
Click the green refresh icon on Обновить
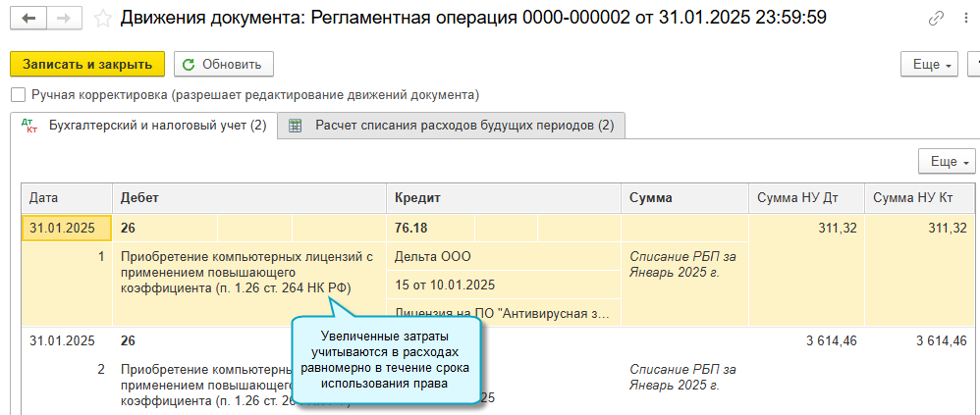pos(191,65)
